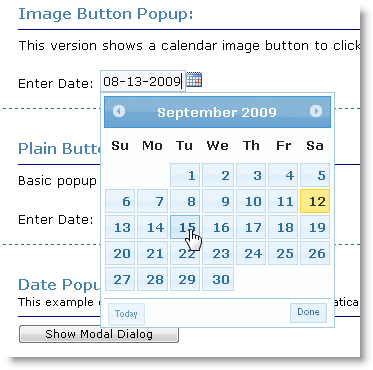
Task: Select date 23 in the calendar
Action: point(218,253)
